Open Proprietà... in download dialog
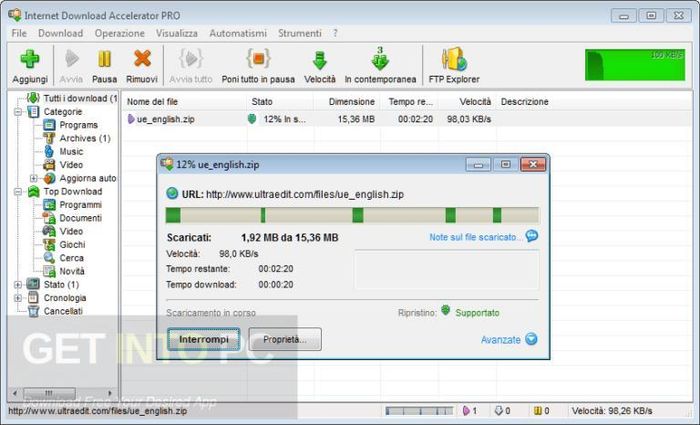 pyautogui.click(x=285, y=339)
